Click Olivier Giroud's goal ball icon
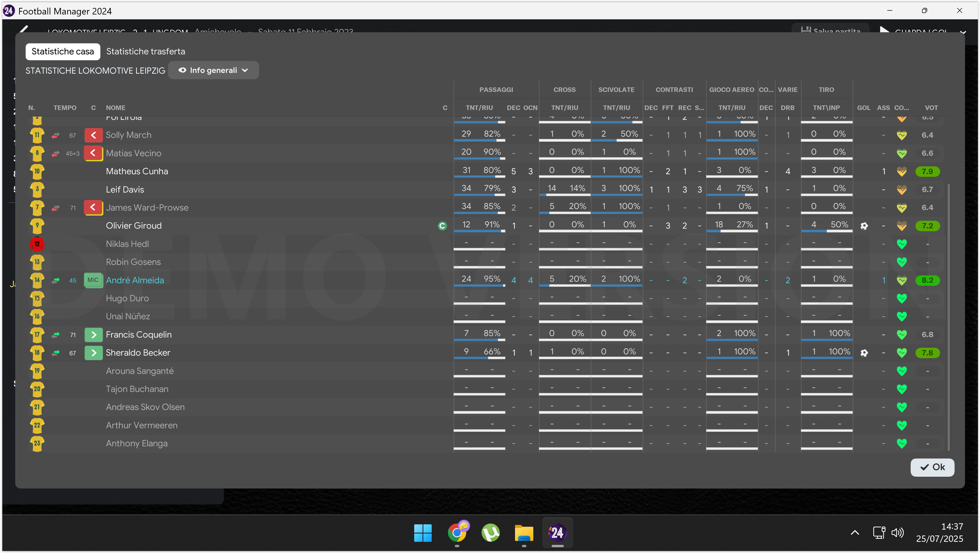980x553 pixels. pos(864,226)
